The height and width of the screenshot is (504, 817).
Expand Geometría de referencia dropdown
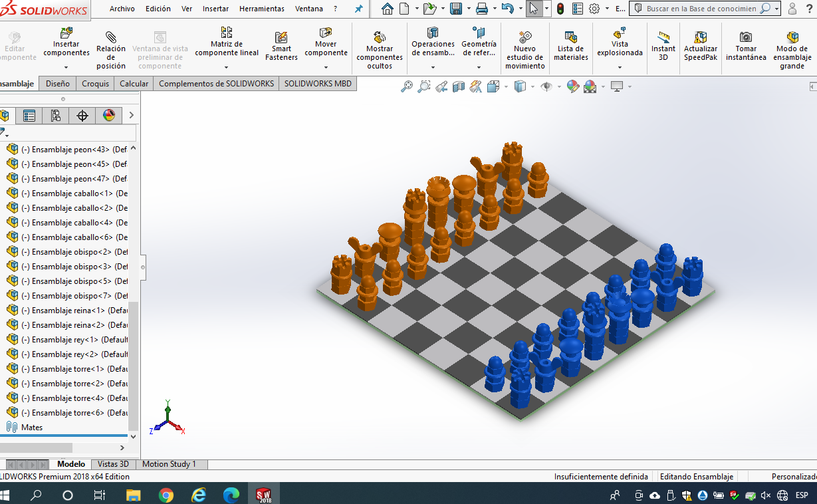click(x=479, y=67)
